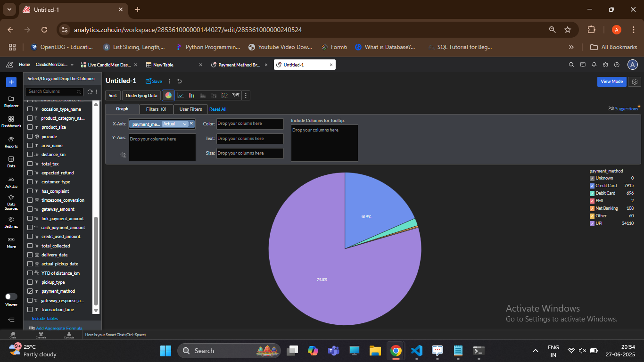
Task: Click the refresh columns icon
Action: pyautogui.click(x=90, y=91)
